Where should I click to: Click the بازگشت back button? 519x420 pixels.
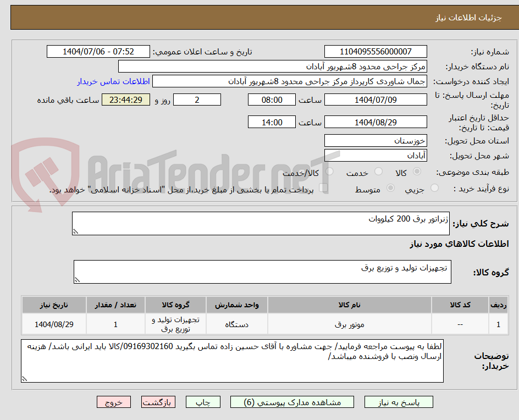tap(158, 402)
